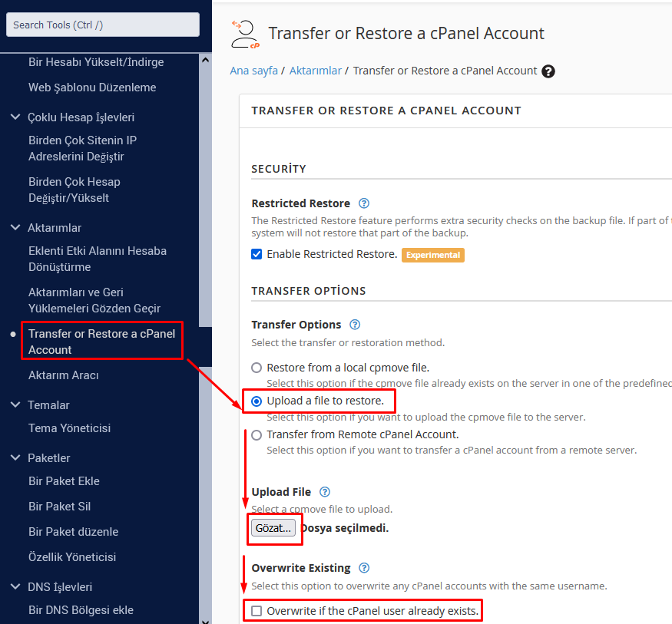This screenshot has width=672, height=624.
Task: Select Restore from a local cpmove file
Action: point(257,368)
